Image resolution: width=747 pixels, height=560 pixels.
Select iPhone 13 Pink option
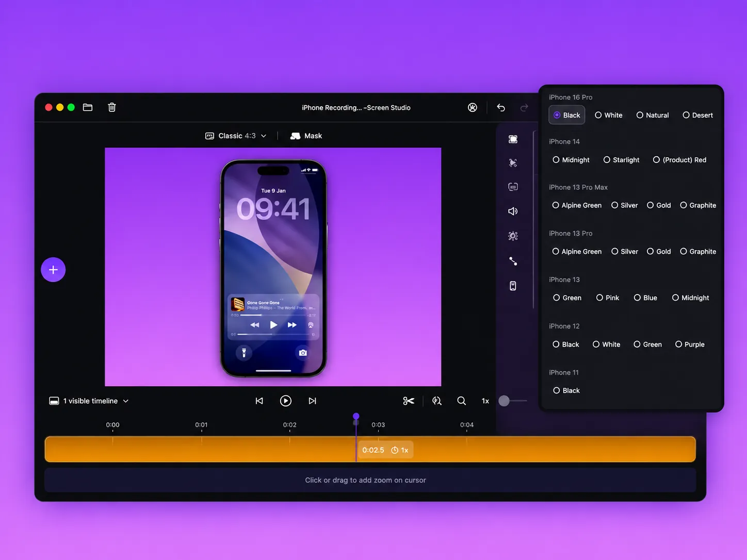(608, 298)
